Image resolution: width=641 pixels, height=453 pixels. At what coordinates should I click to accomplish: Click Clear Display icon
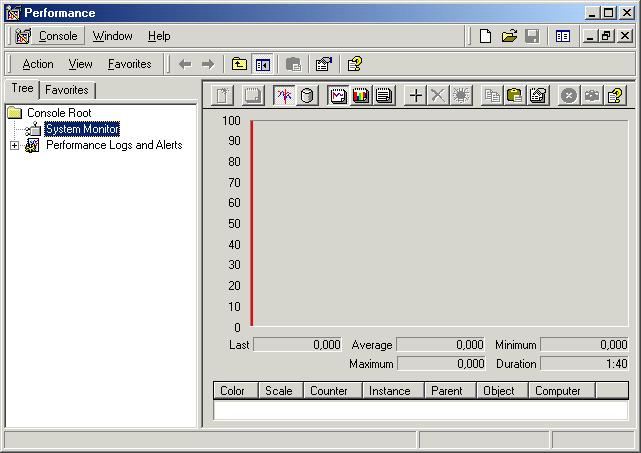253,96
